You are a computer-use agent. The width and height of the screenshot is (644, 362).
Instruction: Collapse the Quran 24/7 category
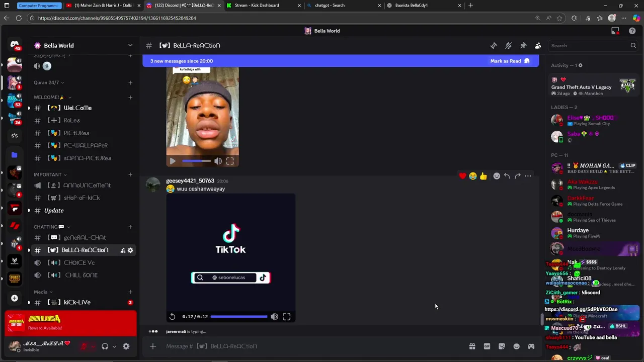[x=49, y=82]
